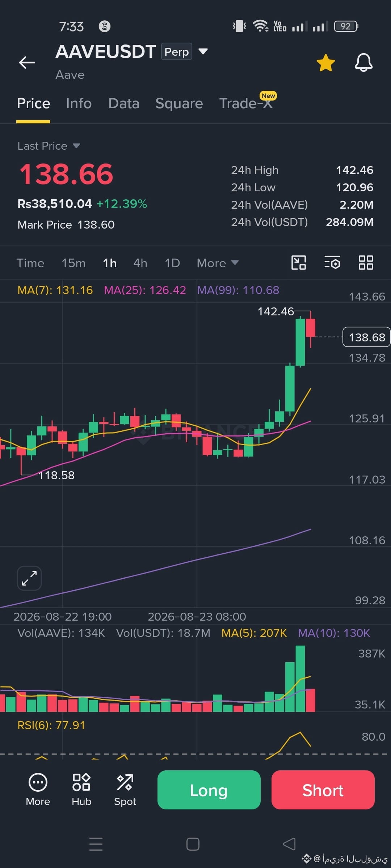Tap the Perp contract type badge

click(176, 51)
